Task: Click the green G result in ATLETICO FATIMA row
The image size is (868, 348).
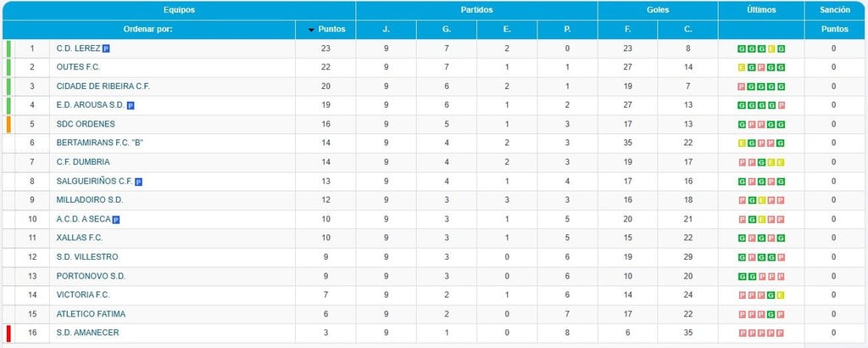Action: tap(771, 314)
